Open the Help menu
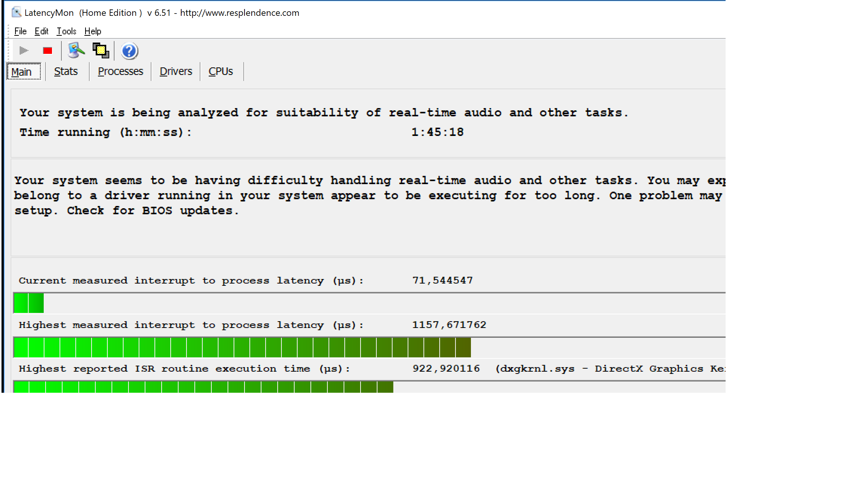Viewport: 868px width, 488px height. coord(93,31)
